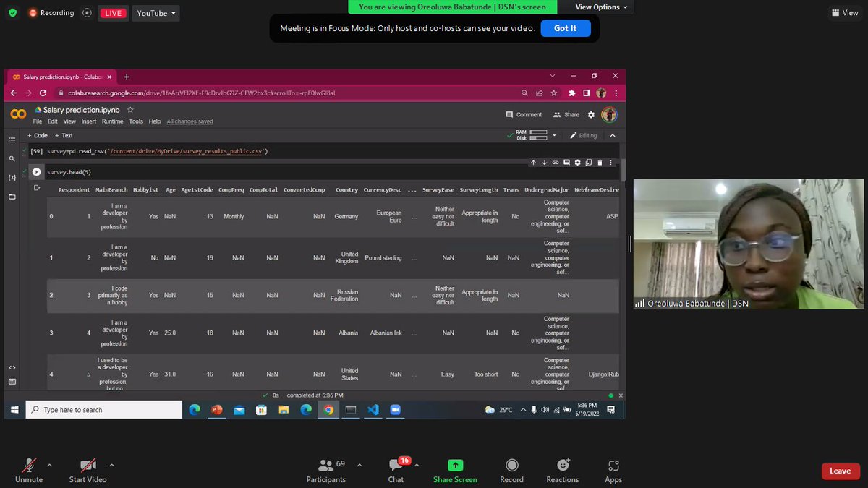Show hidden tray icons arrow on taskbar
The height and width of the screenshot is (488, 868).
coord(523,410)
